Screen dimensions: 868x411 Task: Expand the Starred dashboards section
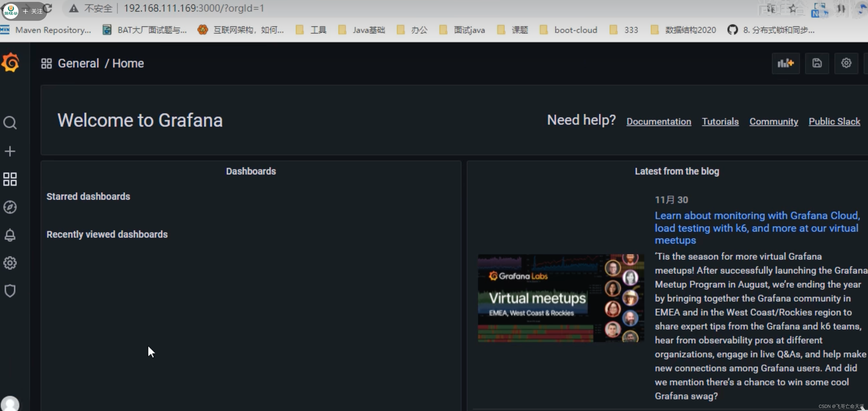[x=88, y=196]
